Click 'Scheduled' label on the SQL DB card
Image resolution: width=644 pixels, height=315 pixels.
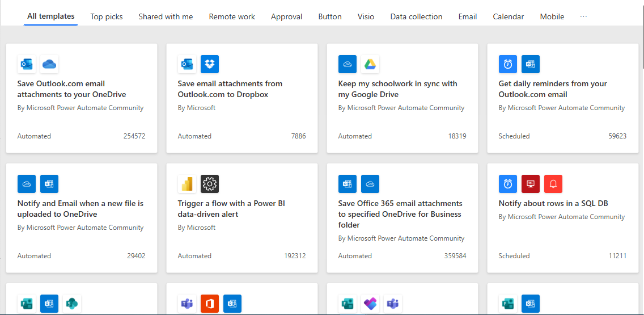(514, 256)
